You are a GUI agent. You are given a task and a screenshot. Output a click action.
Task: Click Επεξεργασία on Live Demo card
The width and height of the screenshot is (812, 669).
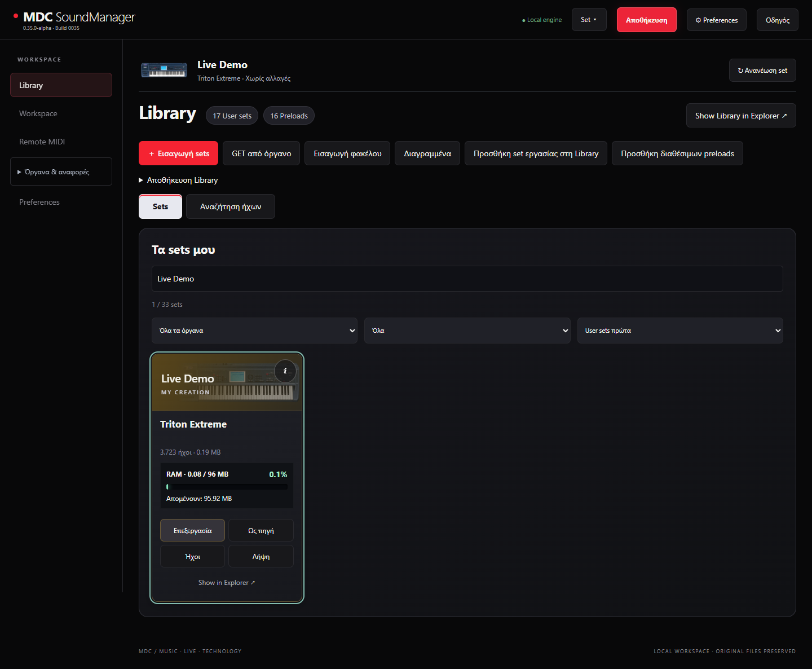[192, 530]
